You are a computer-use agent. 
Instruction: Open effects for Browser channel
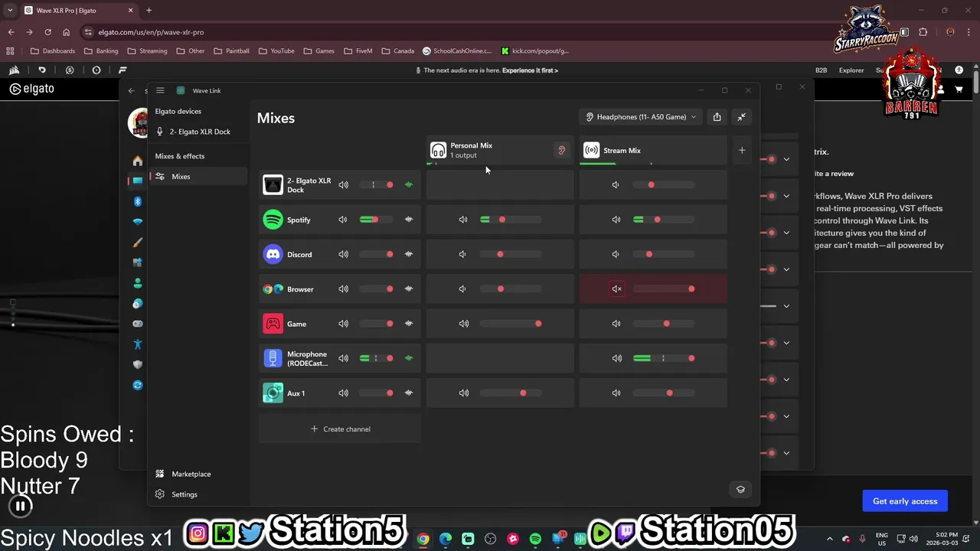click(409, 289)
